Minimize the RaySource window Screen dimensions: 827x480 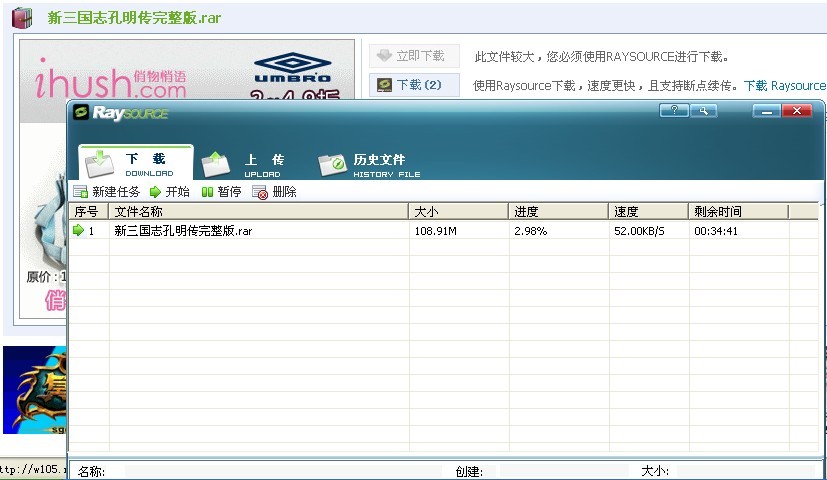[766, 111]
